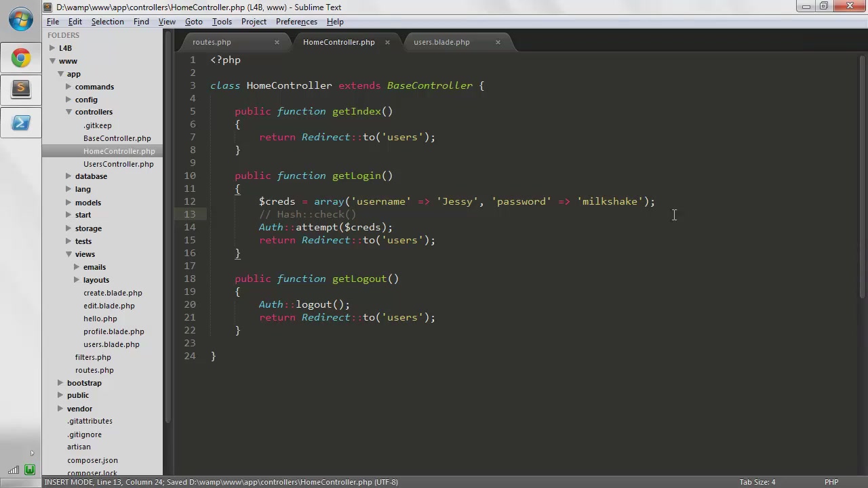This screenshot has width=868, height=488.
Task: Click the editor vertical scrollbar
Action: 863,176
